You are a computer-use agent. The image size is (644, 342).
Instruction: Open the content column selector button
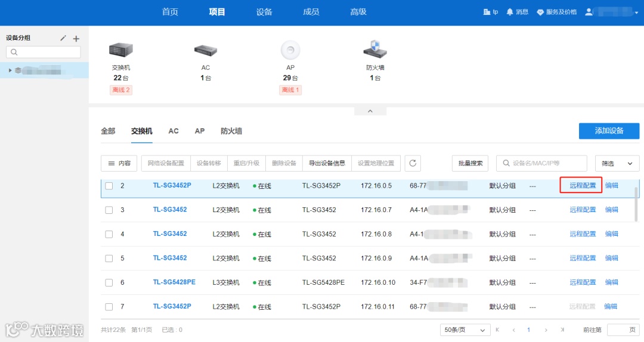point(119,163)
